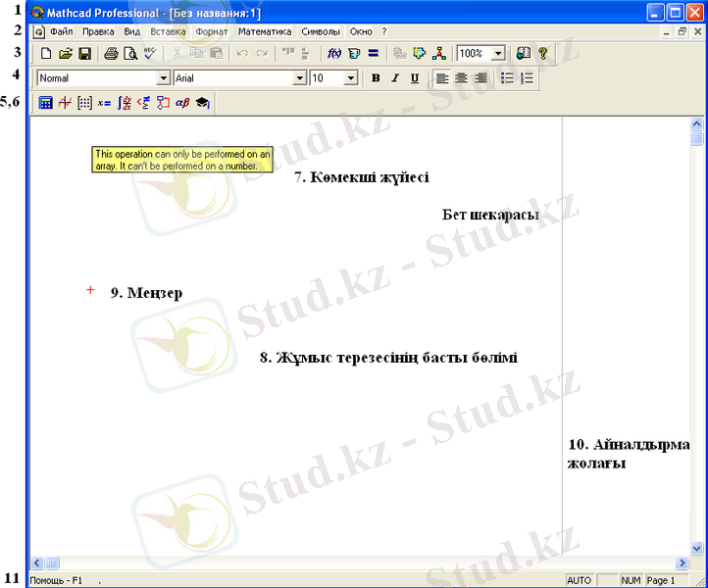The width and height of the screenshot is (708, 588).
Task: Open the Символы menu
Action: (x=321, y=31)
